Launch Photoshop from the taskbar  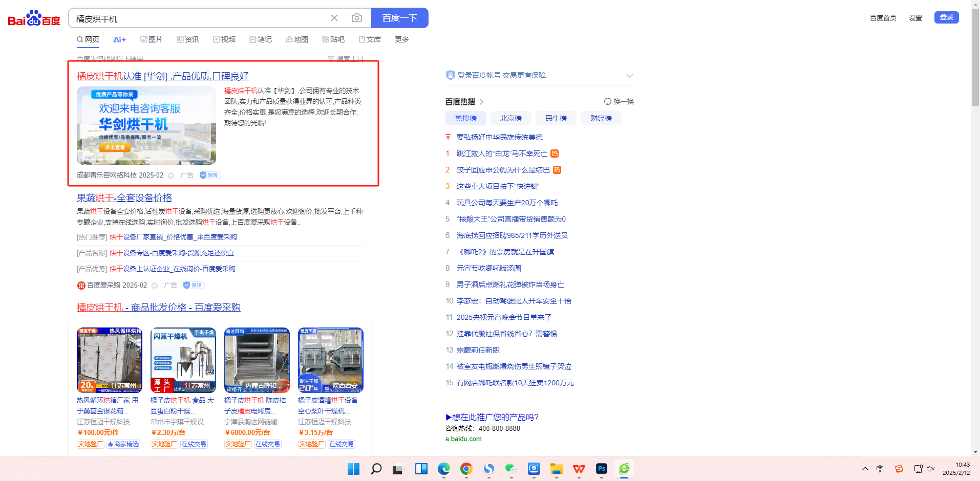pyautogui.click(x=601, y=469)
